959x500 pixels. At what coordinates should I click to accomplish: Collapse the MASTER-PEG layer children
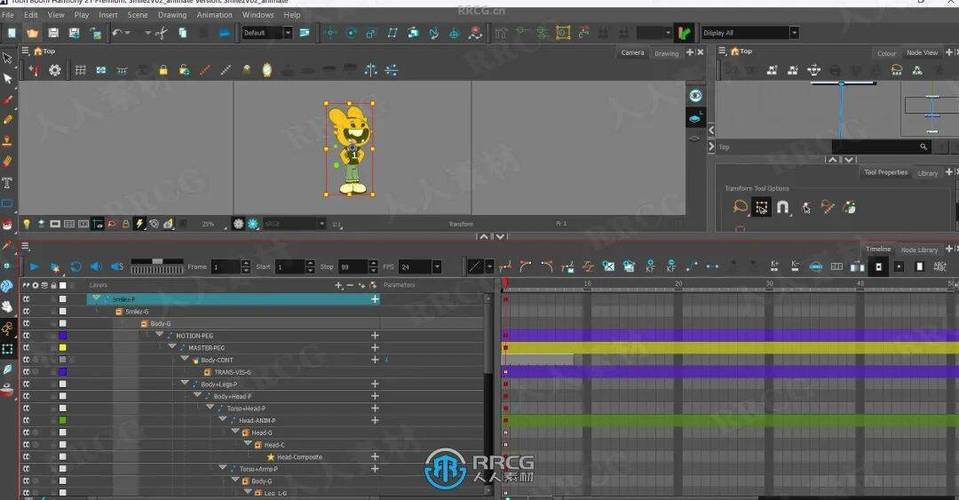[172, 347]
